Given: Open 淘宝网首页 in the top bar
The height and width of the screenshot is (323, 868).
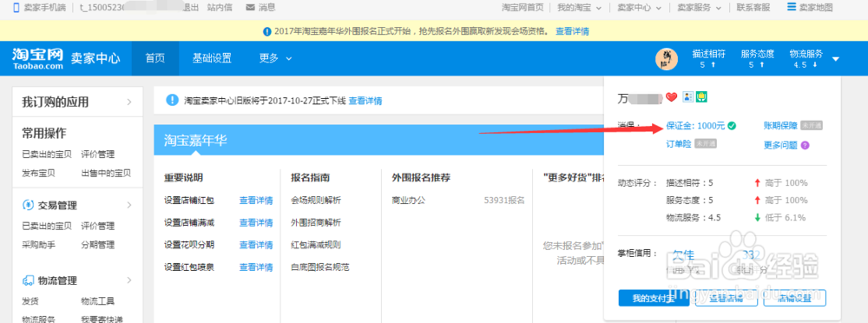Looking at the screenshot, I should point(522,8).
